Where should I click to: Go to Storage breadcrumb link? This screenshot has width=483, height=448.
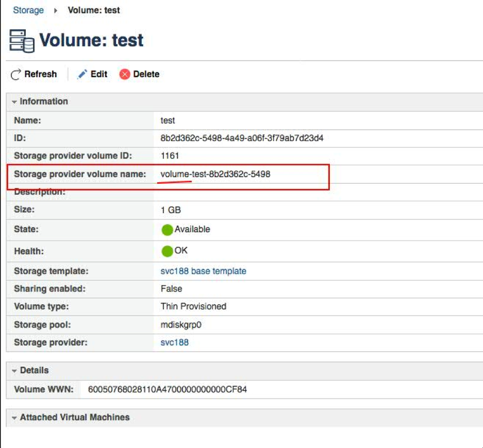coord(28,10)
